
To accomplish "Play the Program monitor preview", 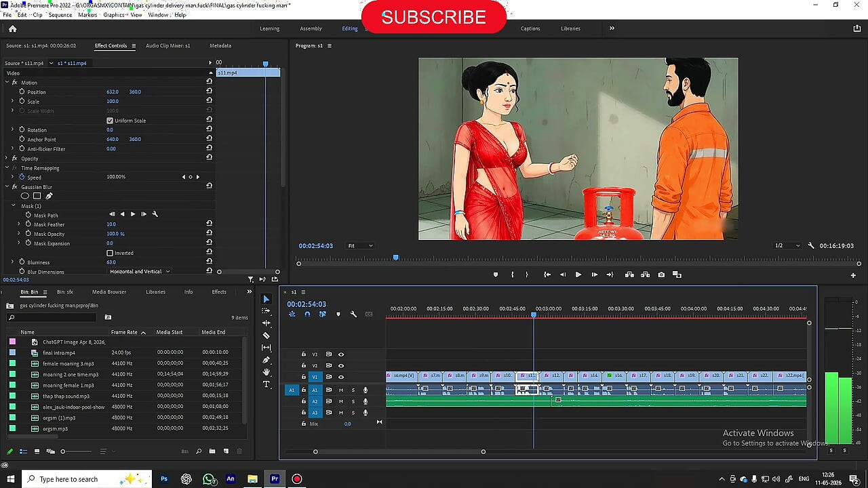I will point(578,274).
